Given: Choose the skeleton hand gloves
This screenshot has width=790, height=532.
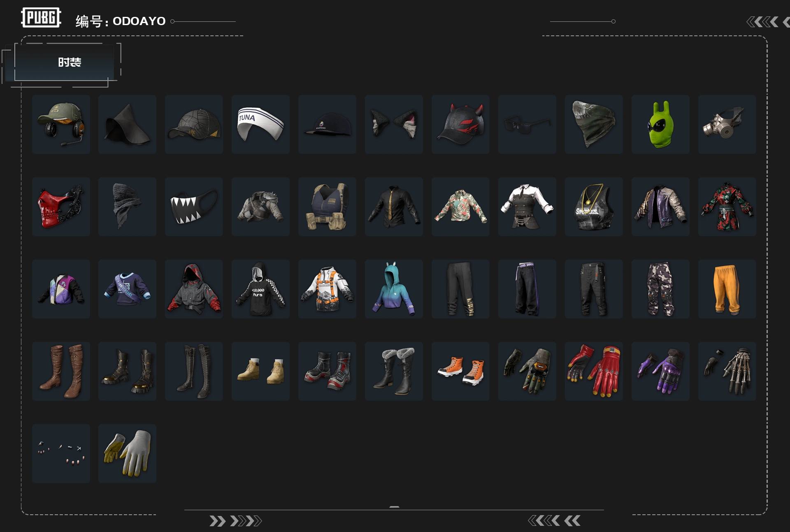Looking at the screenshot, I should (x=727, y=371).
